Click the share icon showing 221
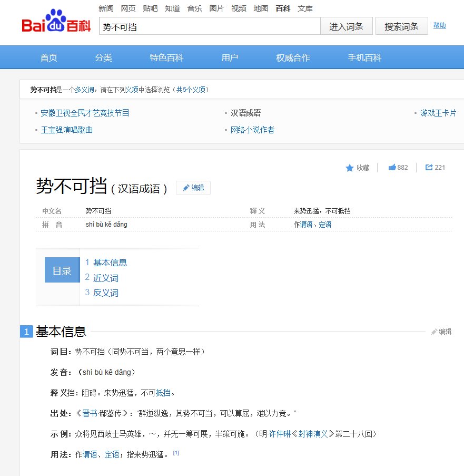The width and height of the screenshot is (464, 476). (432, 167)
